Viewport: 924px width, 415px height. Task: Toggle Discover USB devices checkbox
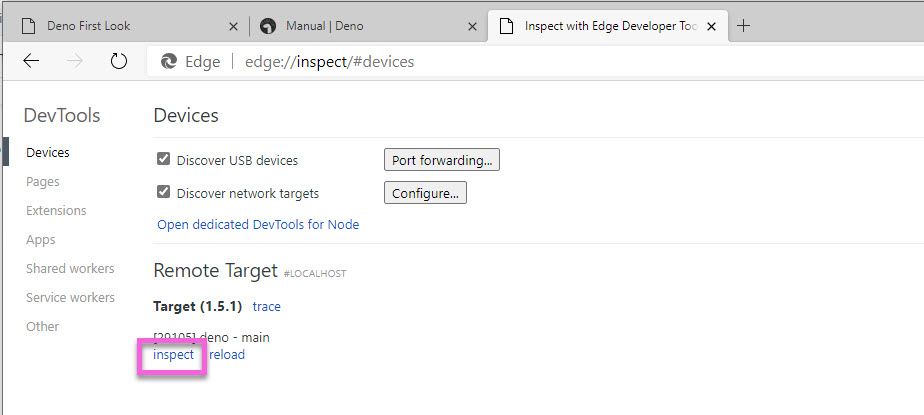pos(164,159)
